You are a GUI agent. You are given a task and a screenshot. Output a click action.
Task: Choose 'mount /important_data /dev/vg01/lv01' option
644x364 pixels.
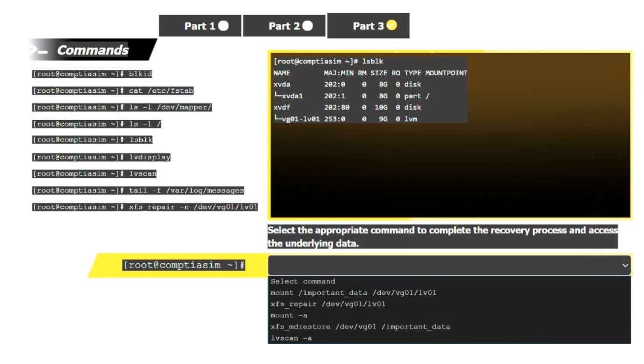pyautogui.click(x=353, y=293)
